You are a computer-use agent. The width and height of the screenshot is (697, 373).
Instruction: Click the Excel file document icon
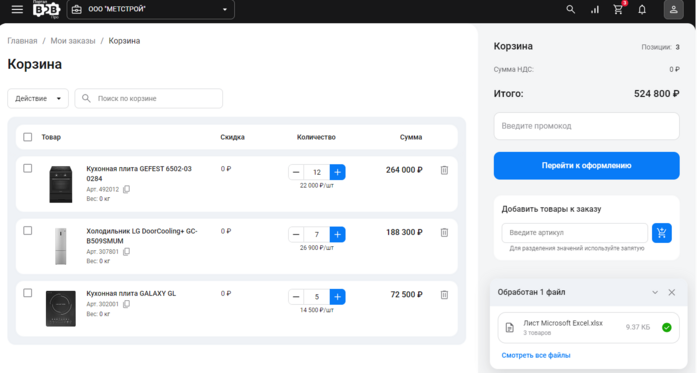click(x=510, y=328)
